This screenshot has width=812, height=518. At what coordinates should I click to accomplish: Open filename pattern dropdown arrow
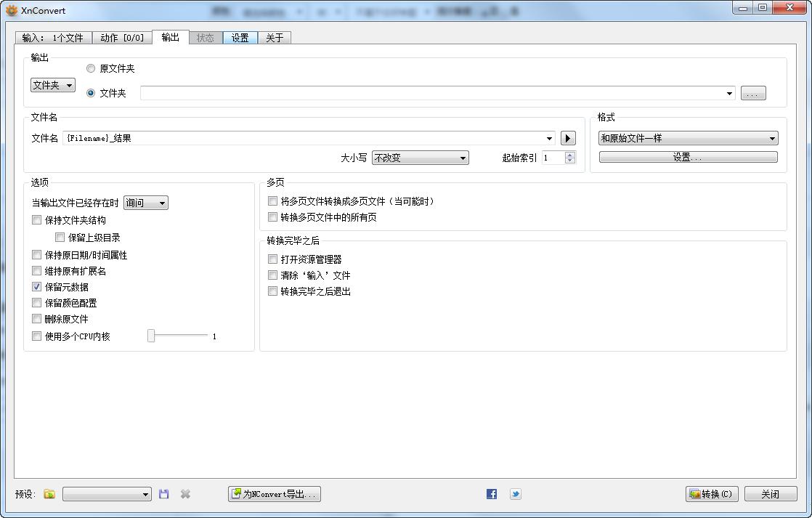click(x=549, y=138)
